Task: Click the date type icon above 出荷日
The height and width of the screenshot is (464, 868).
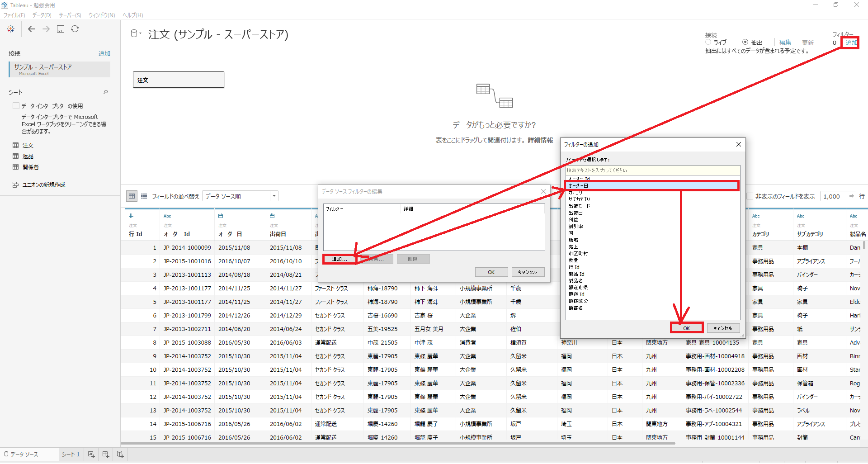Action: pyautogui.click(x=272, y=216)
